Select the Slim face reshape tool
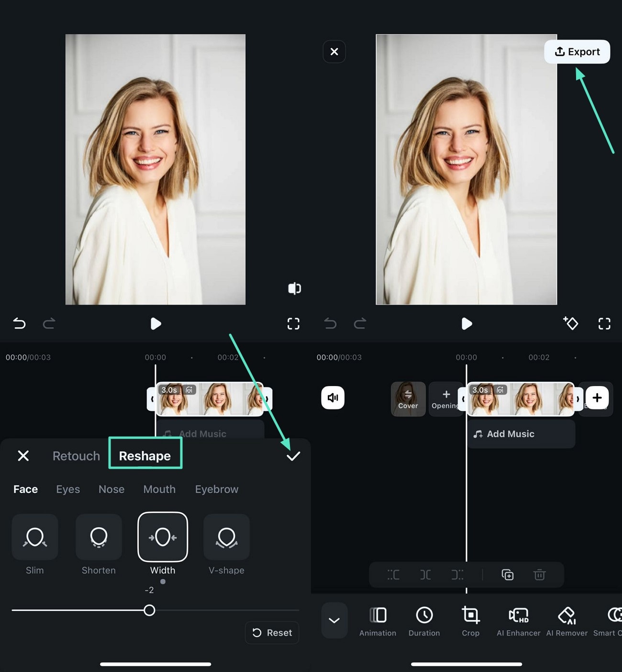 click(x=34, y=537)
